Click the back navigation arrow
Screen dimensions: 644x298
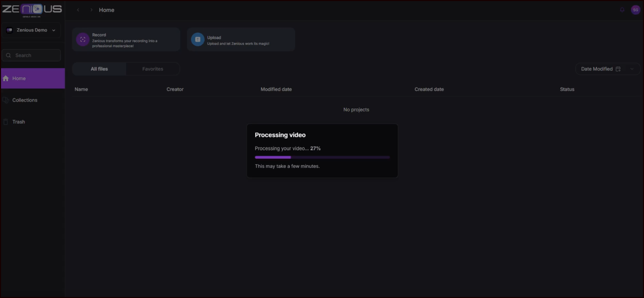(x=78, y=10)
